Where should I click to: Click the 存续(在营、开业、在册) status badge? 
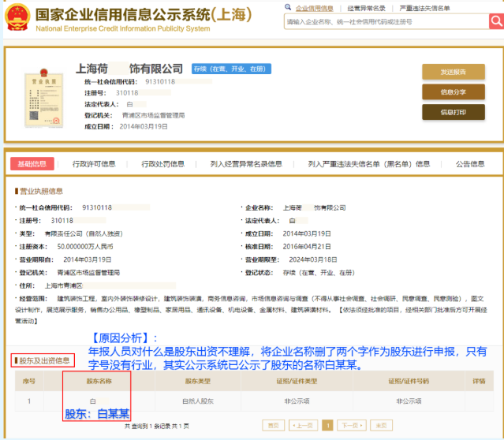[231, 69]
